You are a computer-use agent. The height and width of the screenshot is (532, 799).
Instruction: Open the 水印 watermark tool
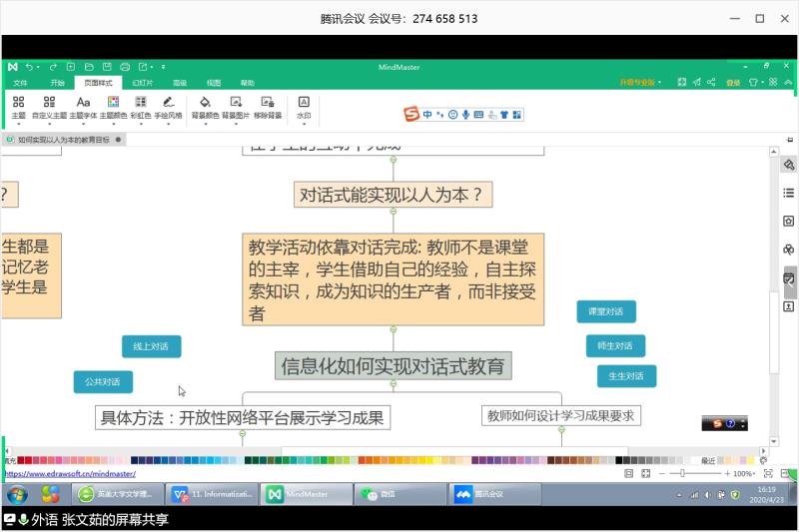pyautogui.click(x=304, y=102)
